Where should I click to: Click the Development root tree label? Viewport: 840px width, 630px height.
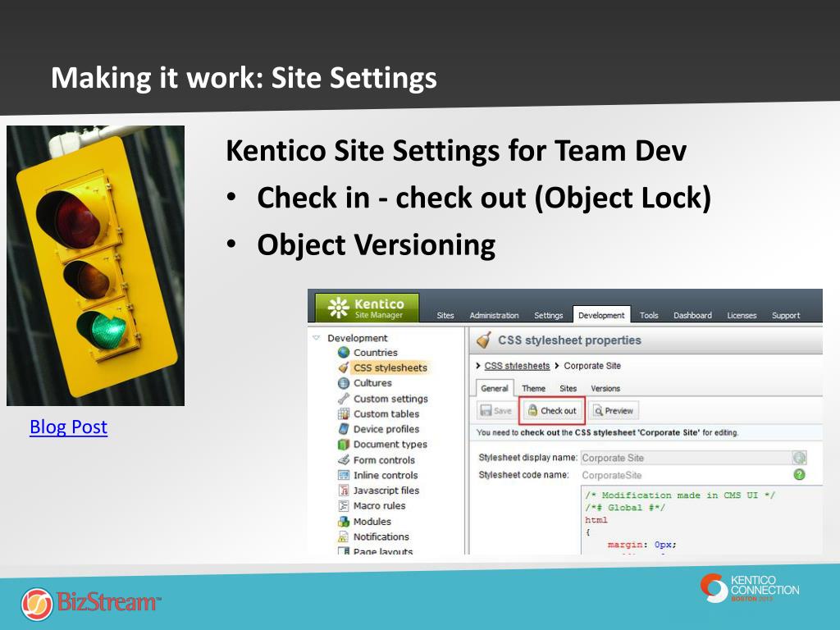tap(358, 338)
